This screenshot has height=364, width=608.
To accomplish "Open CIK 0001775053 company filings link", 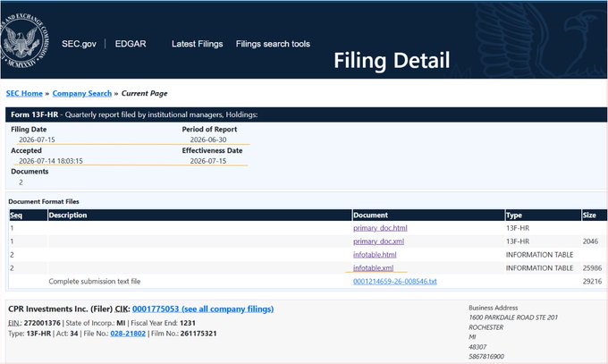I will click(x=203, y=309).
